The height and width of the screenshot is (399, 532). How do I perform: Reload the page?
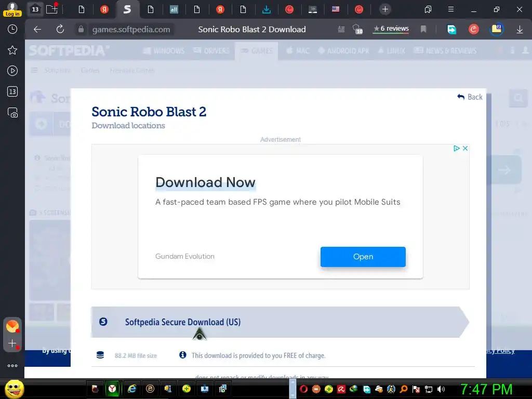tap(60, 29)
